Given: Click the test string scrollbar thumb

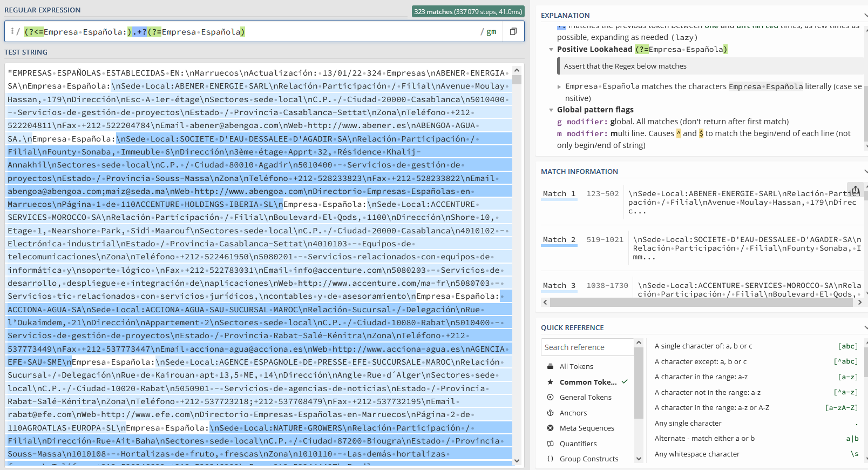Looking at the screenshot, I should pyautogui.click(x=517, y=79).
